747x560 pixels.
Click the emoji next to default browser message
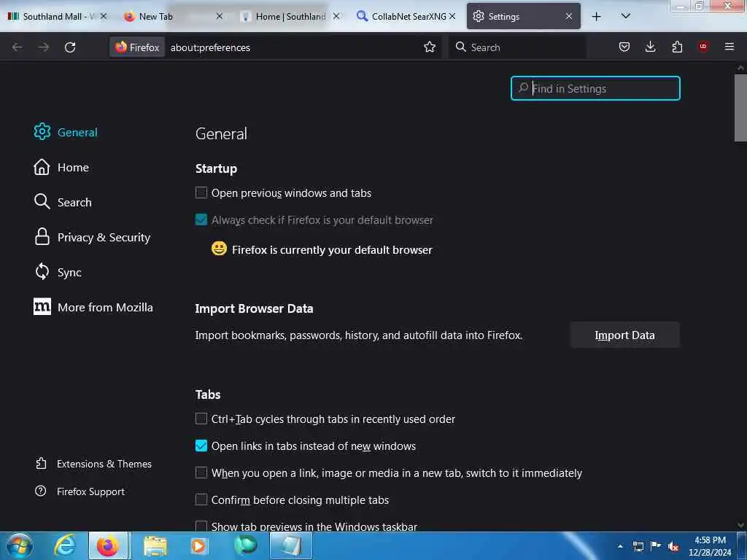point(219,248)
